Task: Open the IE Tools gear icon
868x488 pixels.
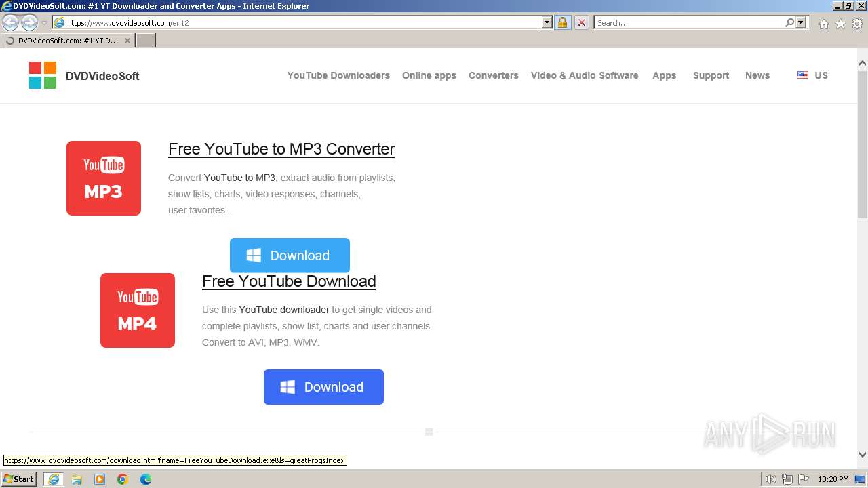Action: coord(857,24)
